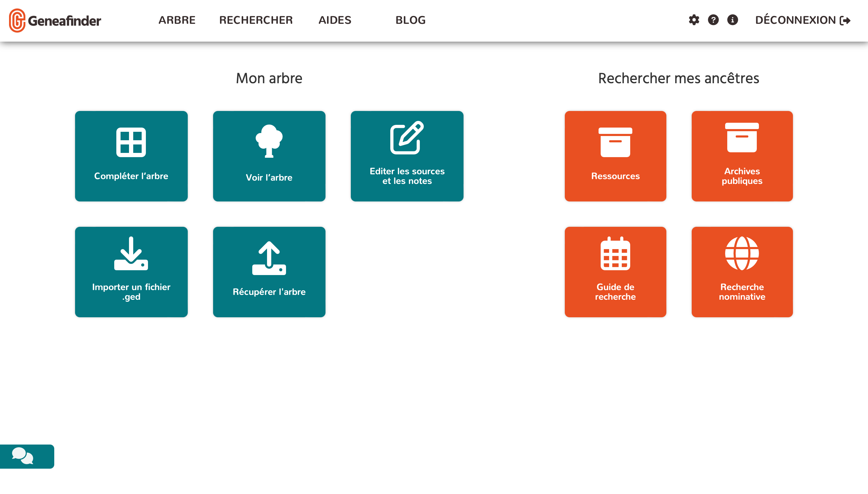The width and height of the screenshot is (868, 494).
Task: Open settings gear icon
Action: [693, 20]
